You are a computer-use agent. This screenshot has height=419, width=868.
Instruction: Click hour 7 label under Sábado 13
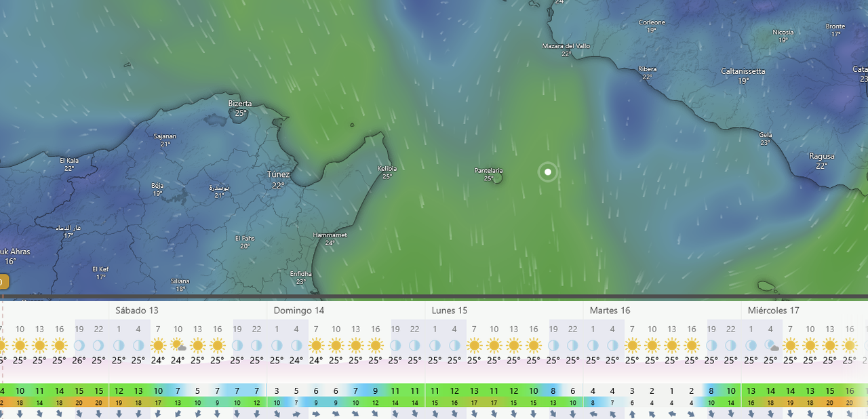point(158,330)
